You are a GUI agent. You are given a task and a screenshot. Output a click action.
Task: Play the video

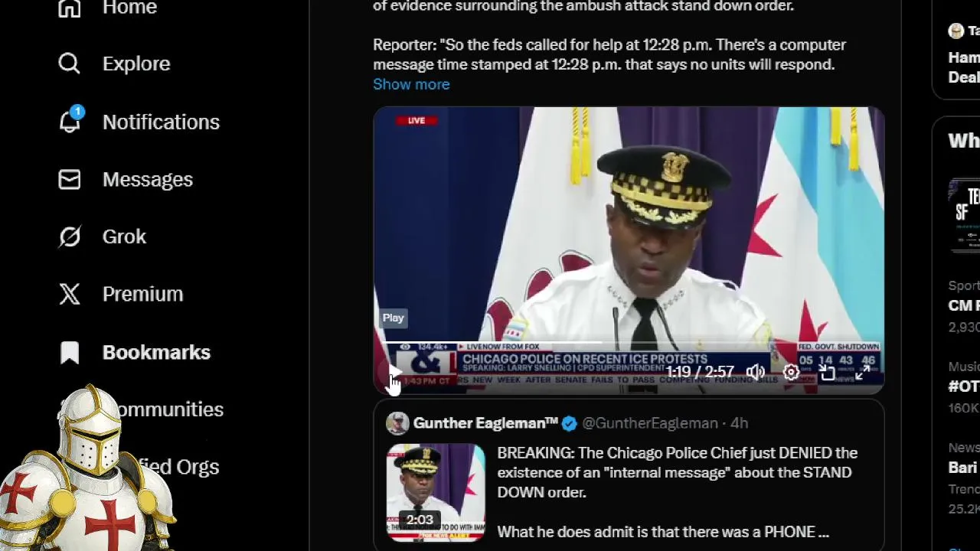(x=394, y=373)
